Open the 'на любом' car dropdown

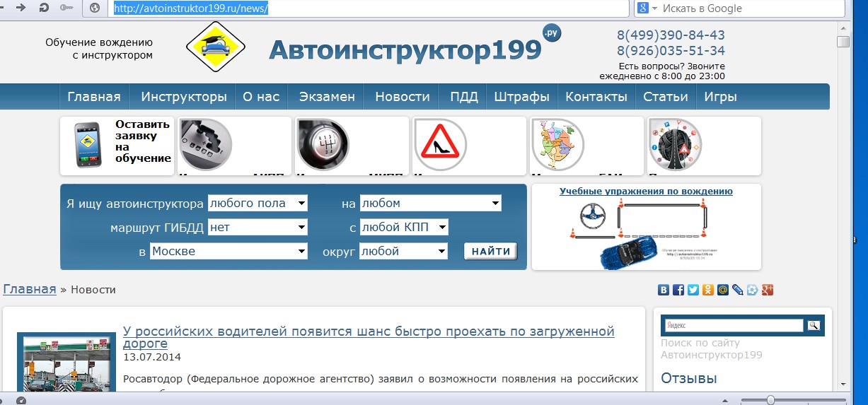pos(431,204)
